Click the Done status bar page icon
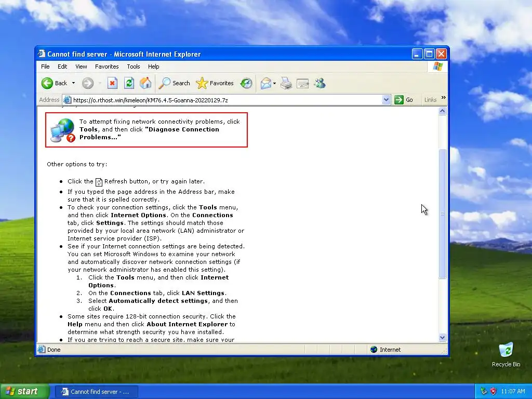532x399 pixels. (x=42, y=349)
